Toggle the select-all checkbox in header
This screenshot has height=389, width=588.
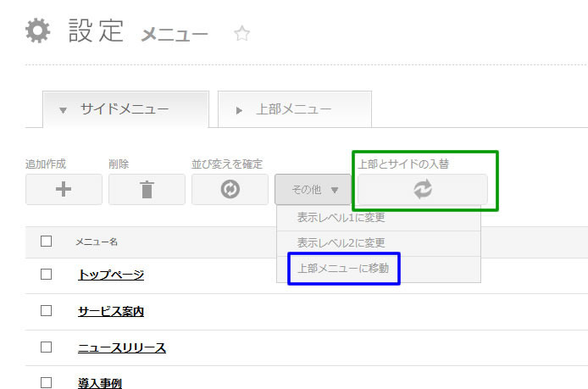coord(47,242)
